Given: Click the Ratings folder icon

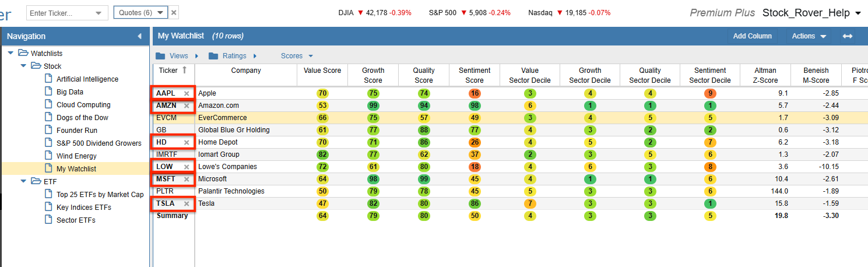Looking at the screenshot, I should click(213, 56).
